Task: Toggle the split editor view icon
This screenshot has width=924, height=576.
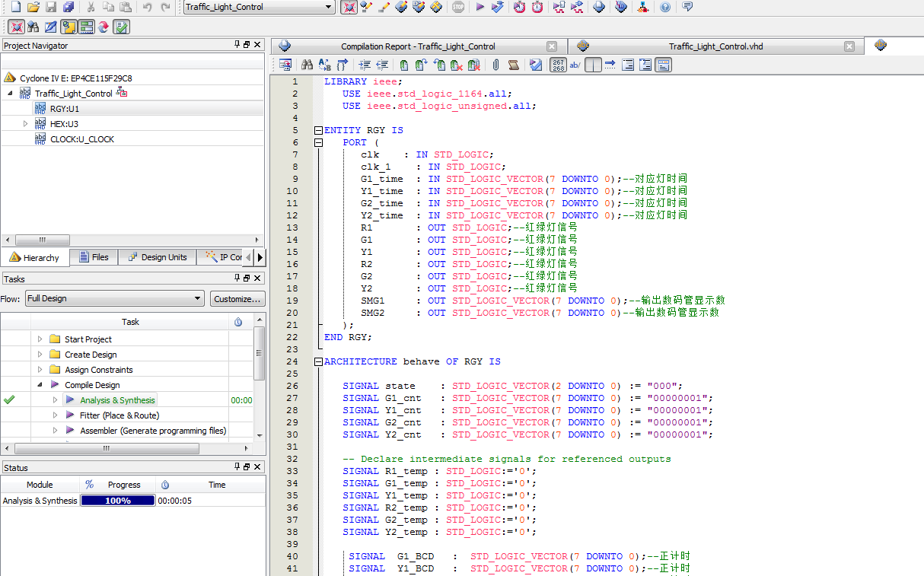Action: click(593, 65)
